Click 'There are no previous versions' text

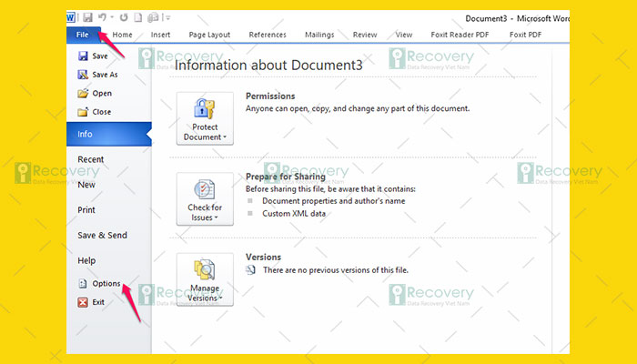point(336,270)
